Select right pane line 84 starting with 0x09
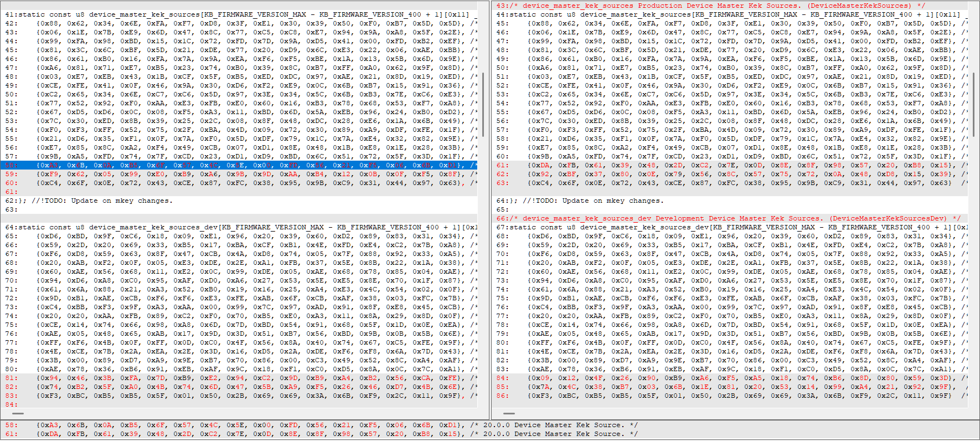The width and height of the screenshot is (980, 441). tap(730, 378)
